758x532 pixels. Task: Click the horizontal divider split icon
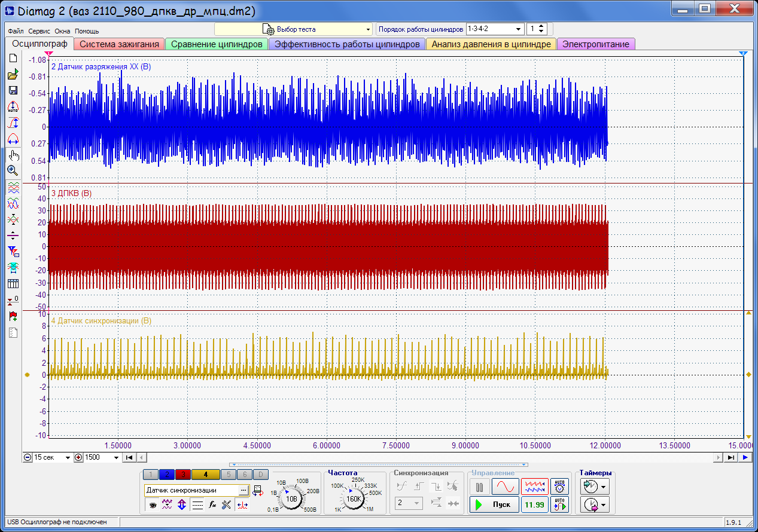tap(13, 236)
